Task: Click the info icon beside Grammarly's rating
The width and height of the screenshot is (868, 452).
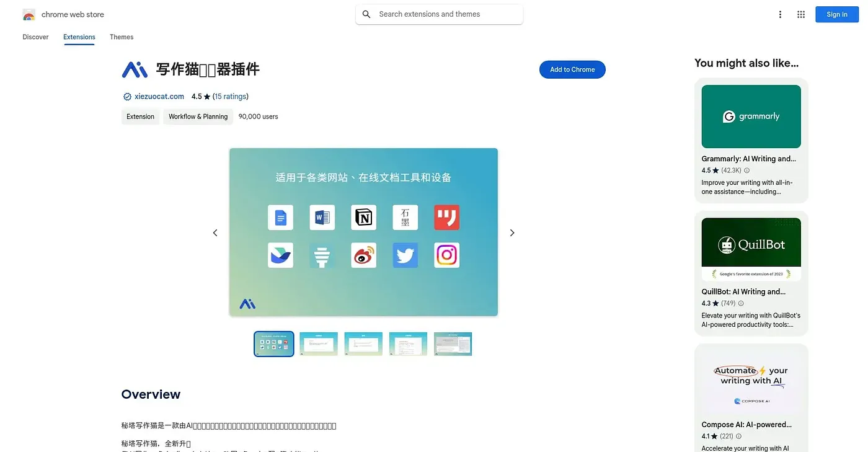Action: tap(746, 171)
